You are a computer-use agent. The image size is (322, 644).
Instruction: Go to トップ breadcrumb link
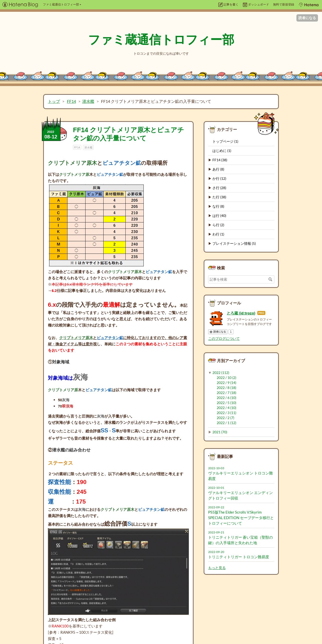(x=54, y=101)
